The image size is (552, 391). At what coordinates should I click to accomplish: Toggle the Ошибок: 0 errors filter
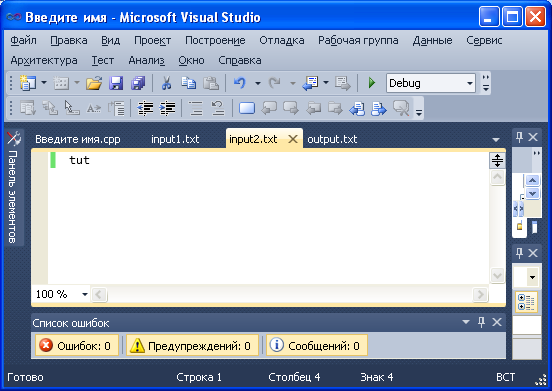(77, 346)
